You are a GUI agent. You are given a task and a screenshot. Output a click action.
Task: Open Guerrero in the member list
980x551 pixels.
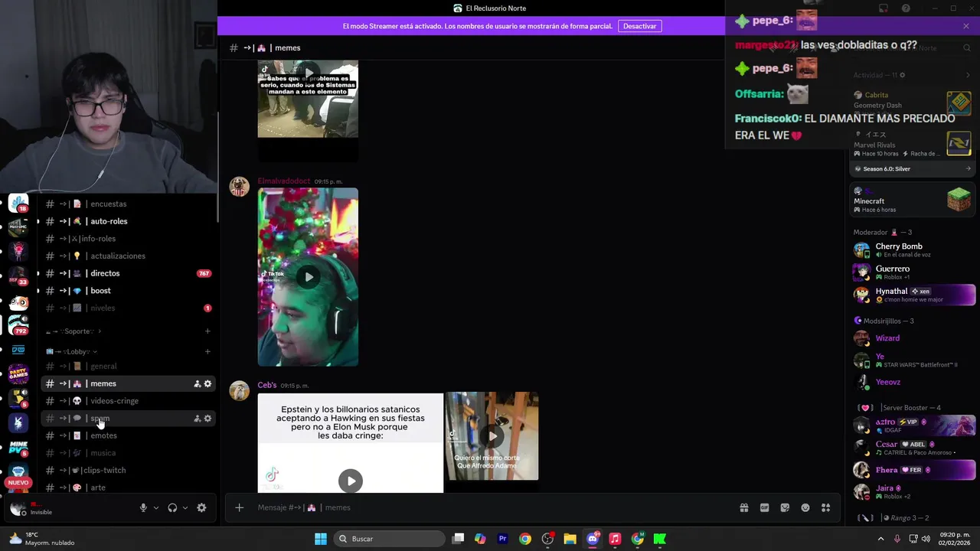pos(914,272)
